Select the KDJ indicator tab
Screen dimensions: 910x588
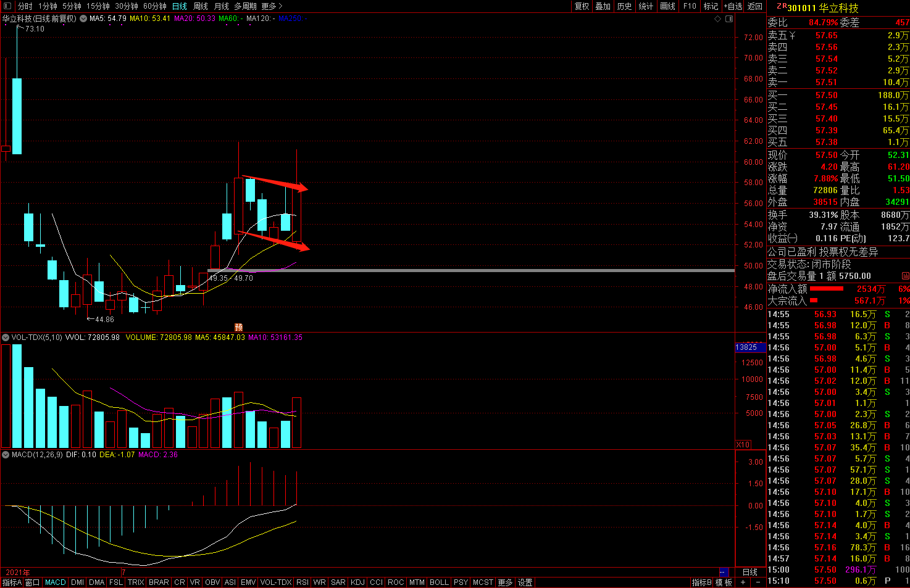click(x=357, y=582)
